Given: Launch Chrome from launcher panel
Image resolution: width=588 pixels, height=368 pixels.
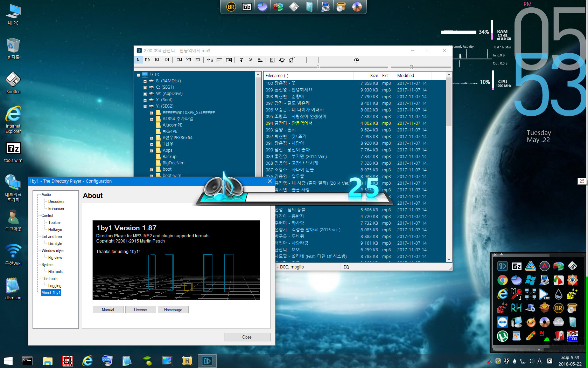Looking at the screenshot, I should (502, 280).
